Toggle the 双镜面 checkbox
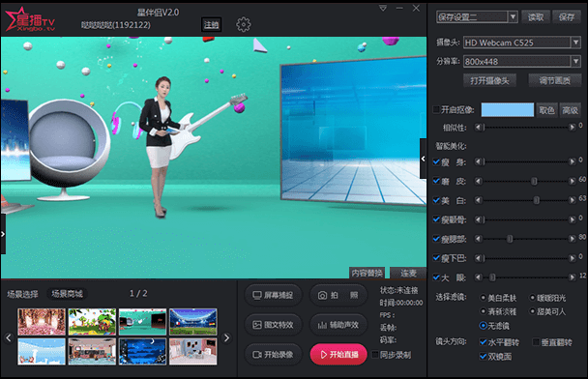The image size is (588, 379). 484,356
